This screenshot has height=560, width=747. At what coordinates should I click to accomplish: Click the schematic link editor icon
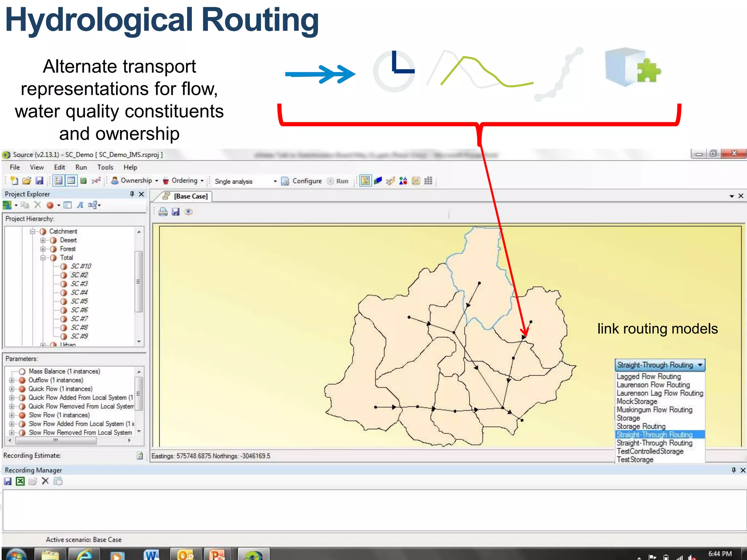click(x=390, y=180)
